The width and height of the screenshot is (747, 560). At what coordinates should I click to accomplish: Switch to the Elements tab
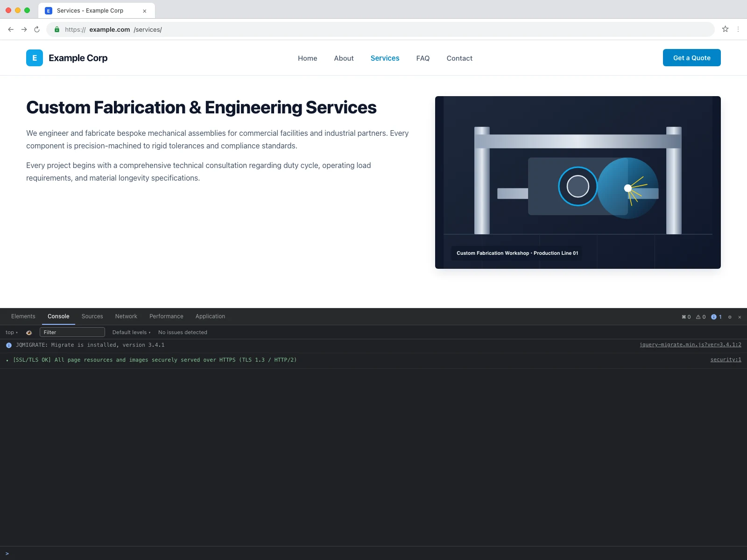[23, 316]
